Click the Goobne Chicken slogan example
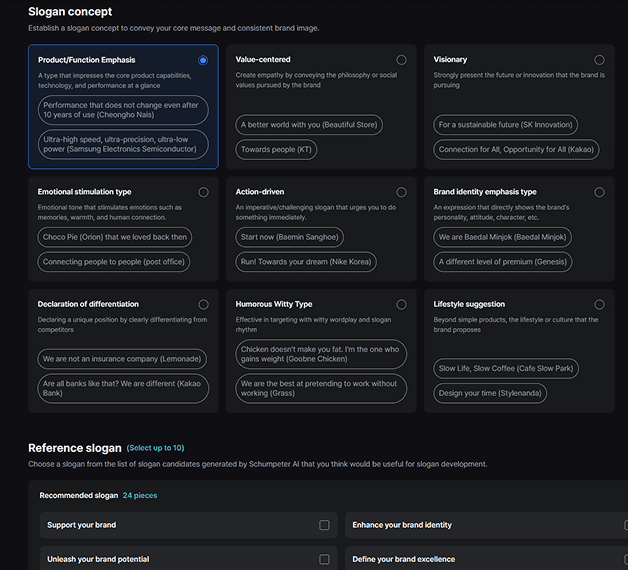The width and height of the screenshot is (628, 570). point(321,354)
